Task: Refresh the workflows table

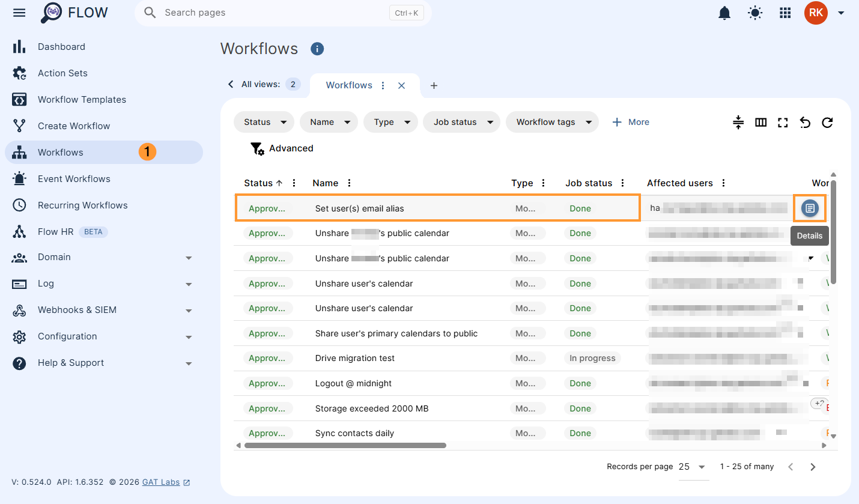Action: (827, 123)
